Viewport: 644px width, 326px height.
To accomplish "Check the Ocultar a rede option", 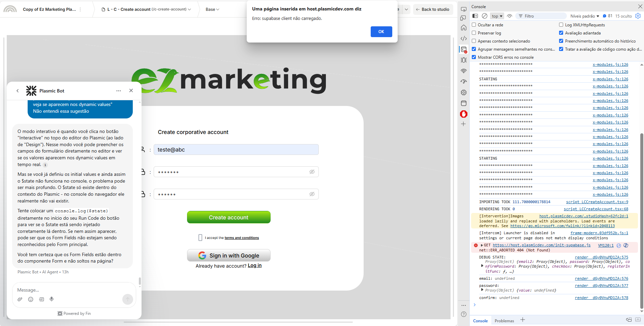I will (x=474, y=25).
